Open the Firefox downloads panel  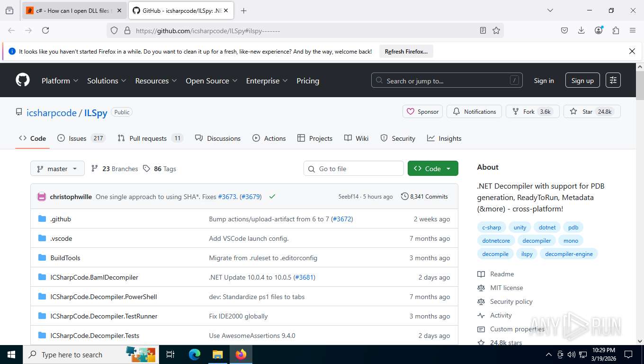point(581,30)
